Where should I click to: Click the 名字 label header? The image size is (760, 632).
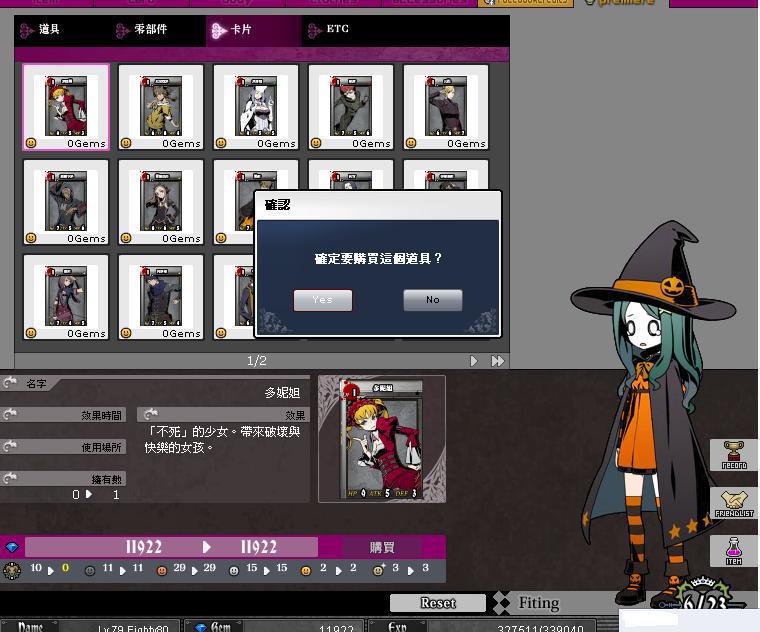[x=36, y=384]
